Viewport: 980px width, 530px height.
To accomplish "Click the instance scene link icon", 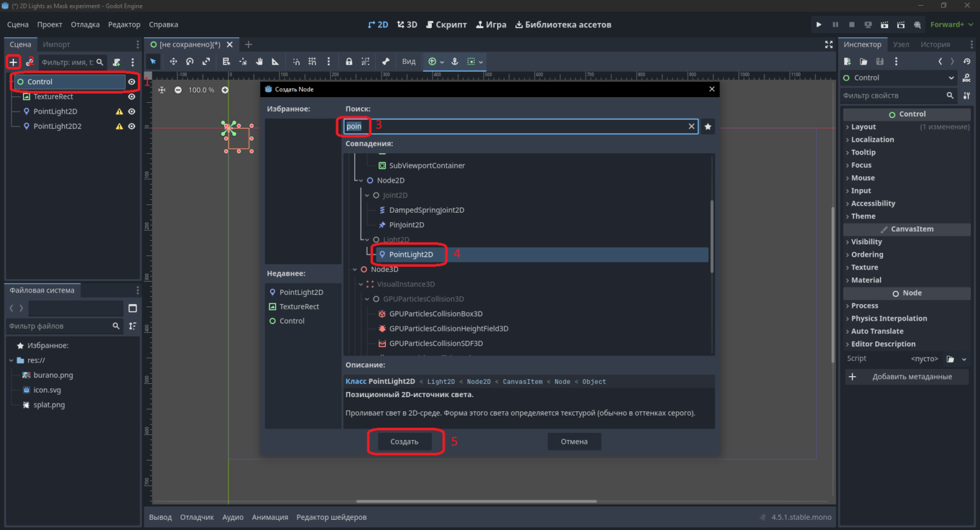I will pyautogui.click(x=29, y=62).
